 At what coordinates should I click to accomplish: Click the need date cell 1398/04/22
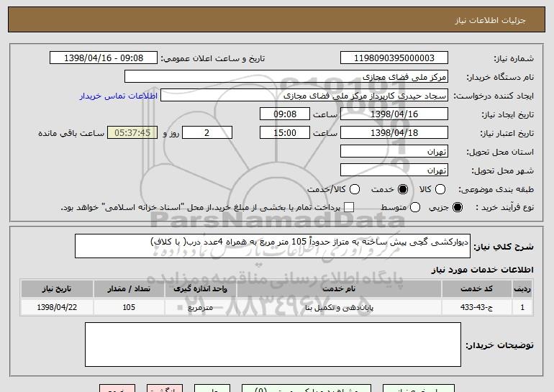click(x=57, y=307)
